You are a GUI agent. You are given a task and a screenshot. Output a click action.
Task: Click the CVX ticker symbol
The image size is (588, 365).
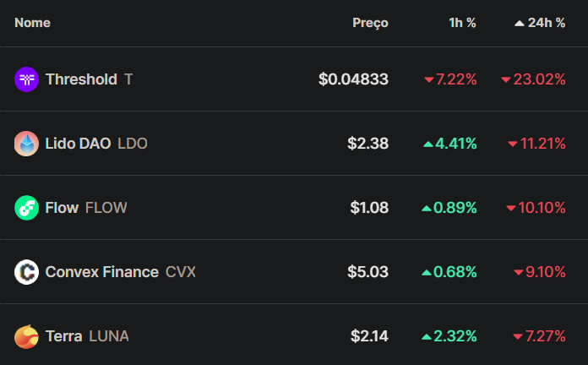tap(181, 272)
